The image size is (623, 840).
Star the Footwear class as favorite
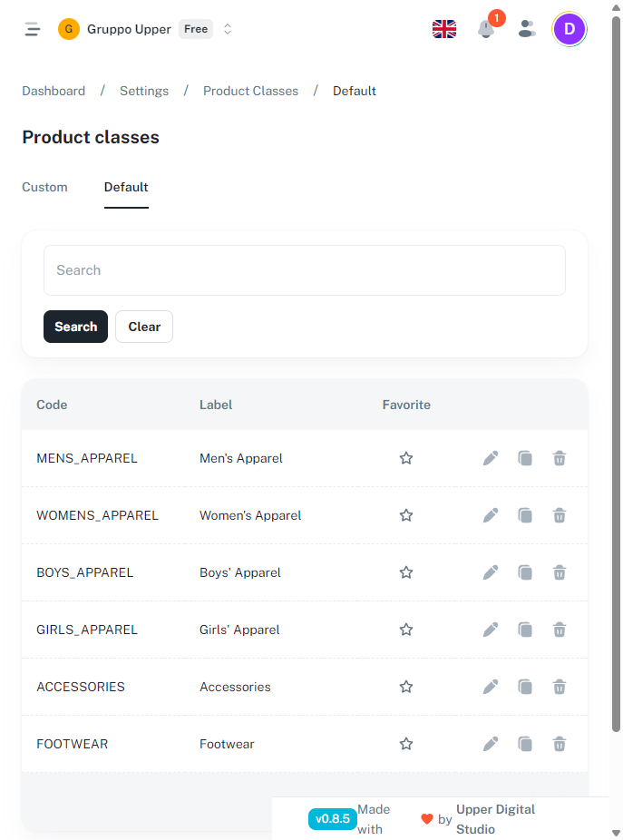[406, 744]
